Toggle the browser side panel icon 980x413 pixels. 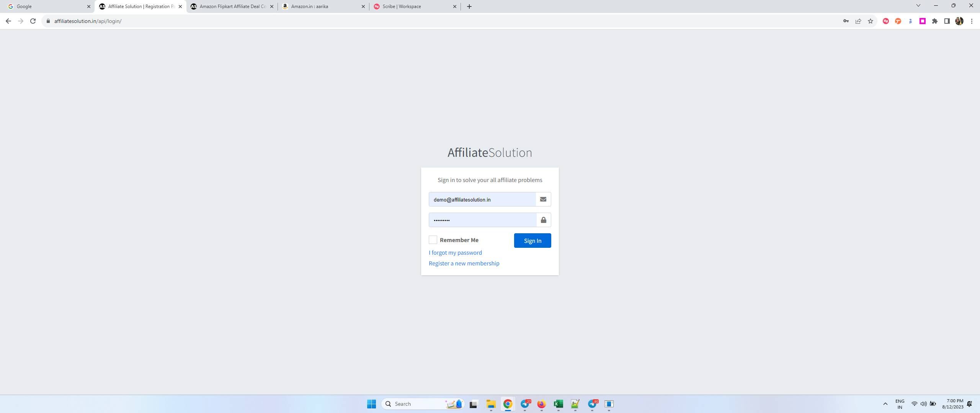point(947,21)
